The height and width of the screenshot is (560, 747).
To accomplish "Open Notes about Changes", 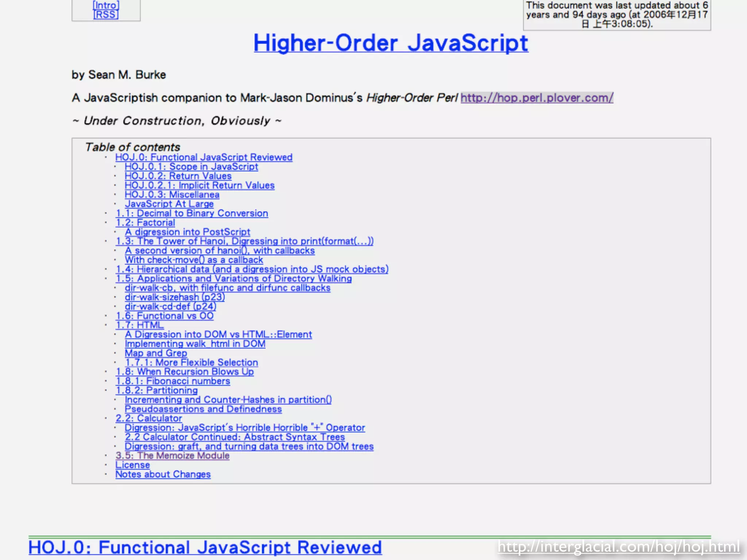I will [163, 474].
